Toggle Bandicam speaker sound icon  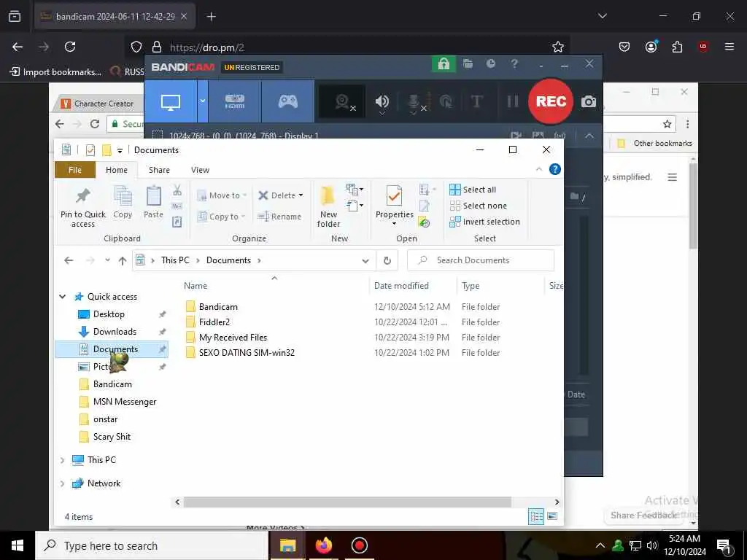(382, 101)
